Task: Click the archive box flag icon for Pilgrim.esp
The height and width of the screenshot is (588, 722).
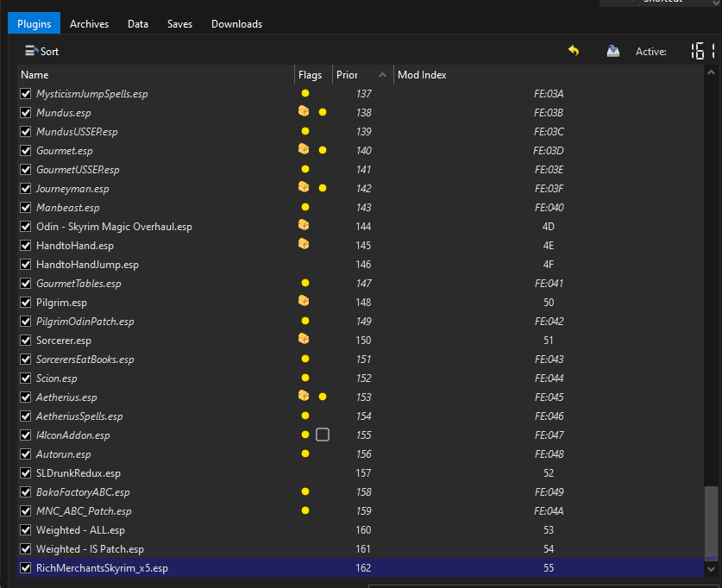Action: 304,301
